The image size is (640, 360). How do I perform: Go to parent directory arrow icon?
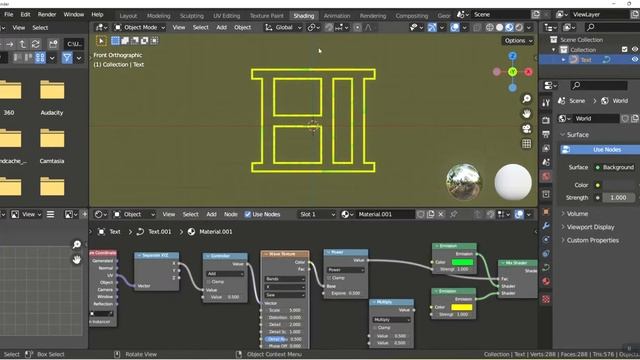[x=23, y=44]
